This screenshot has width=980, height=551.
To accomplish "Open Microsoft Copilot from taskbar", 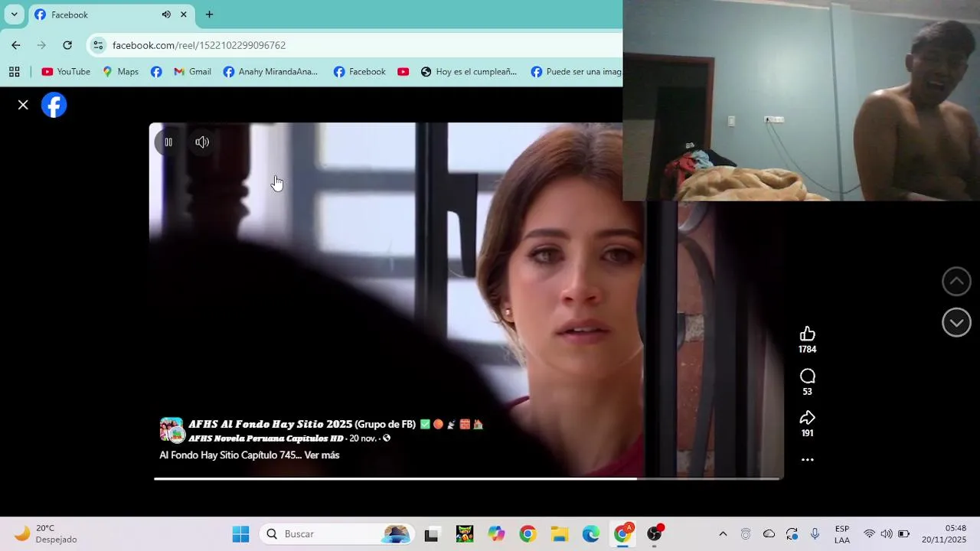I will point(496,534).
